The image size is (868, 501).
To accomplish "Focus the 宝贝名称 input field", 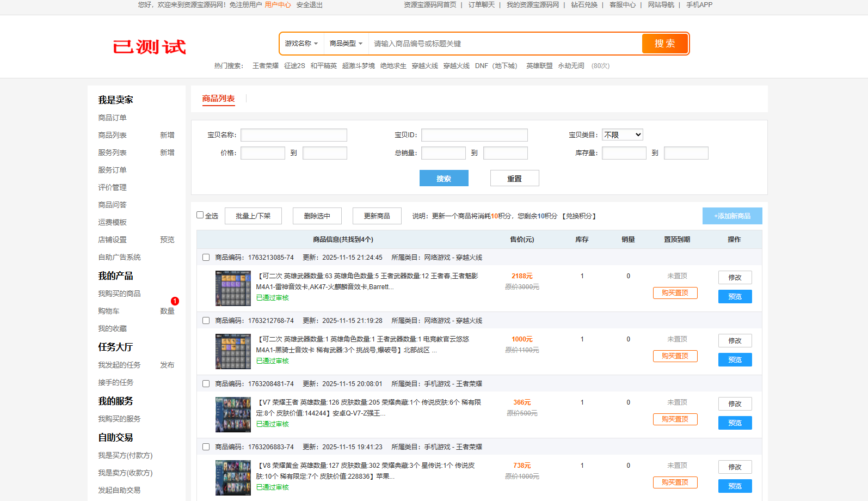I will point(294,135).
